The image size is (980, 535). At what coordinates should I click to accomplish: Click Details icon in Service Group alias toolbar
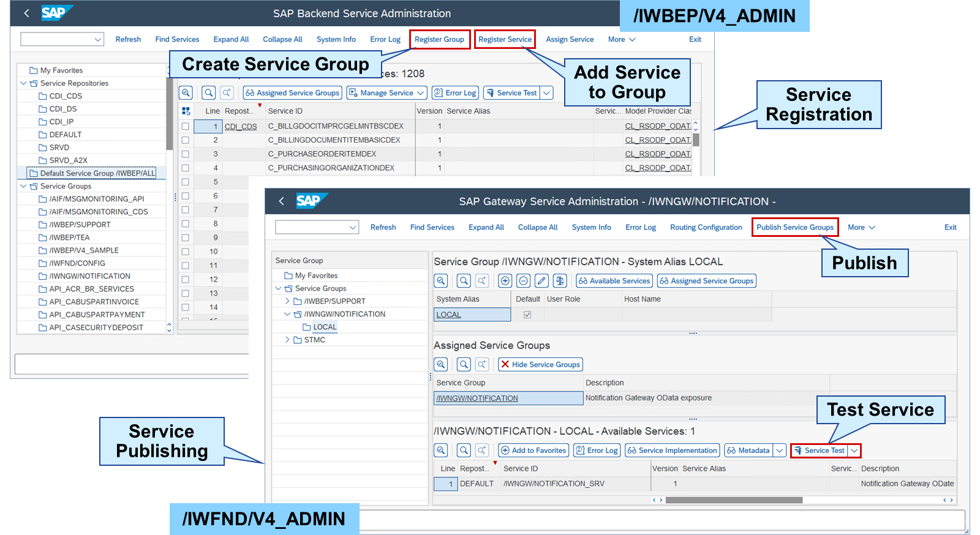441,280
